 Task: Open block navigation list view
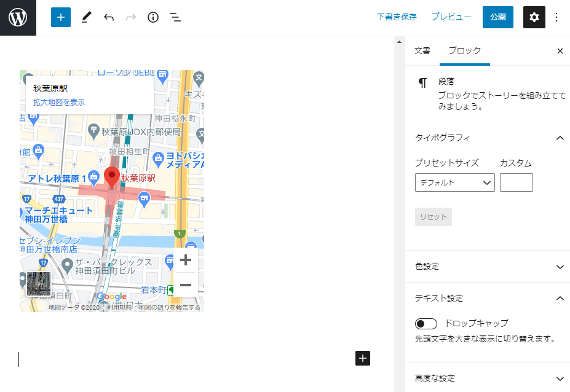pos(175,17)
